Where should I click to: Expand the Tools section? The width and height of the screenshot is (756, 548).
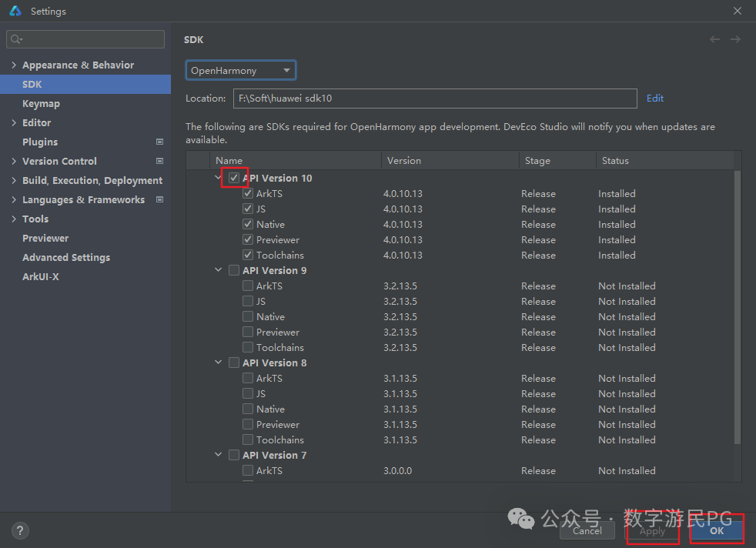tap(14, 219)
